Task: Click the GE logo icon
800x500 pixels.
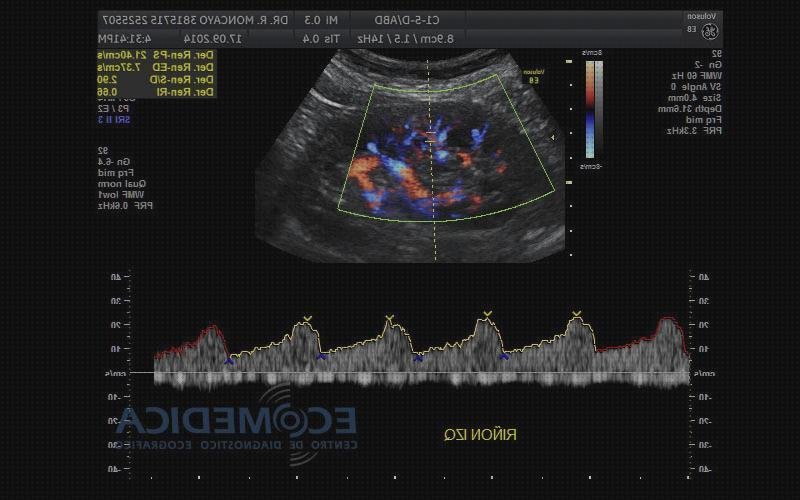Action: 710,32
